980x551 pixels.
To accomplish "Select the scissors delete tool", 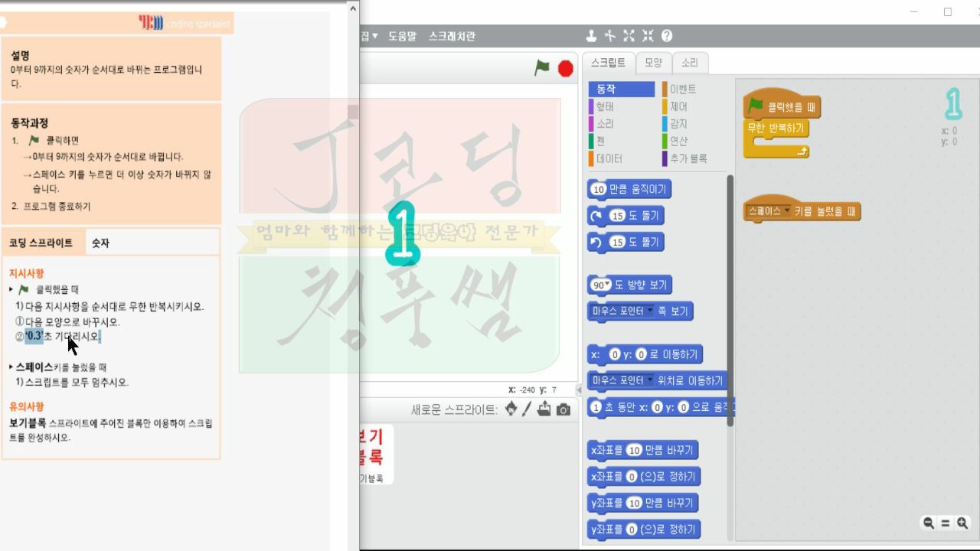I will point(609,35).
